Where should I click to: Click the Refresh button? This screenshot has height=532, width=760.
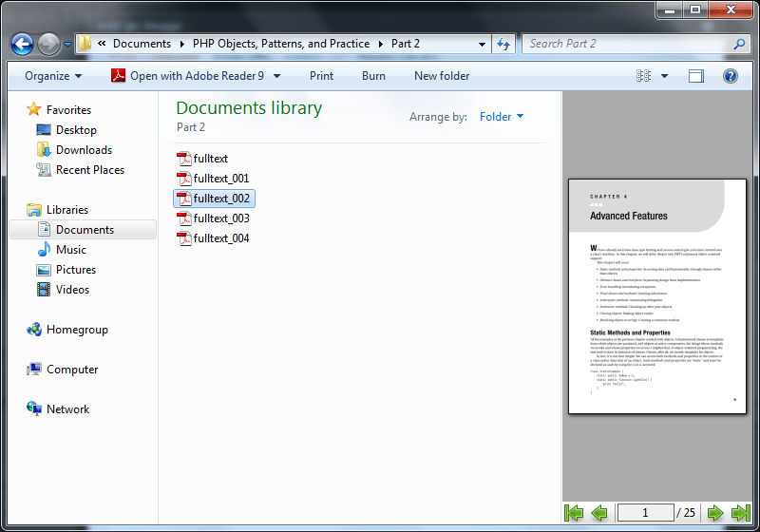click(503, 44)
